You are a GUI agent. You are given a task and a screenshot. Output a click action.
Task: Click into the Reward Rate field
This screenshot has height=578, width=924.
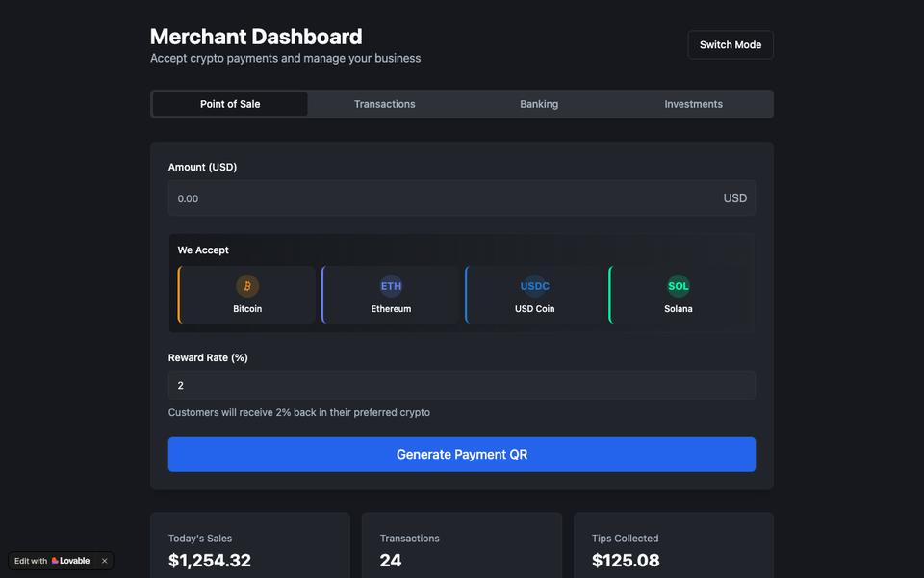(x=461, y=385)
